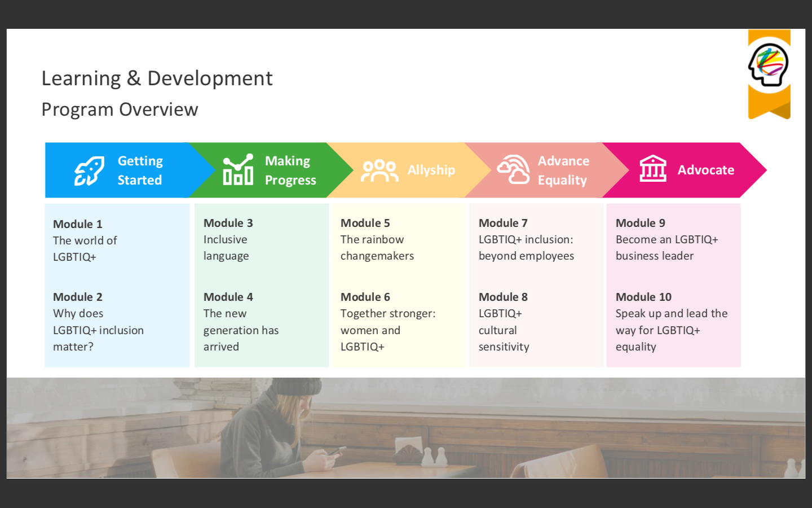Click the rocket icon in Getting Started
The height and width of the screenshot is (508, 812).
pyautogui.click(x=89, y=170)
